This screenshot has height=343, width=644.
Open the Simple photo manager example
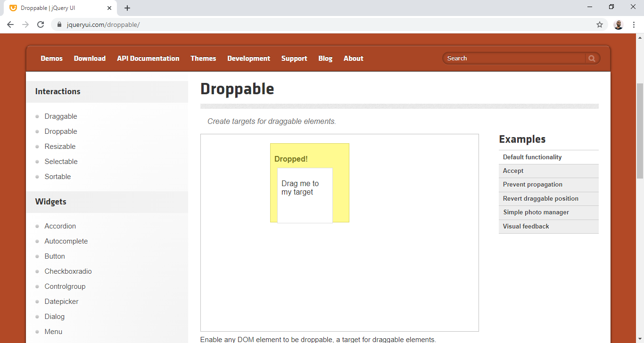536,212
